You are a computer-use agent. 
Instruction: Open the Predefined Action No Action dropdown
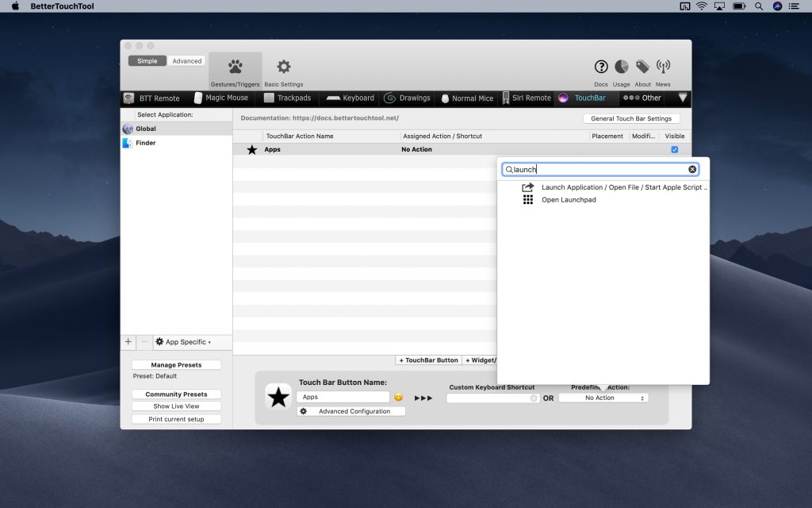coord(603,398)
